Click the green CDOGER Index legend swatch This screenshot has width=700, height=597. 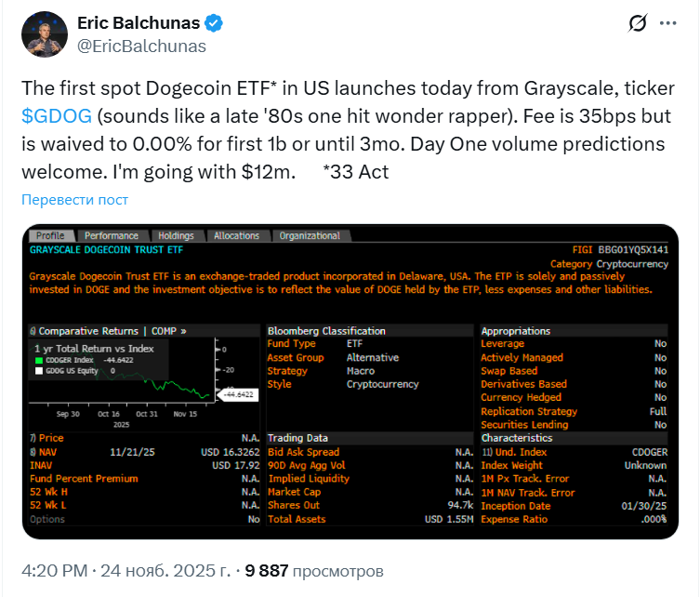(x=39, y=359)
